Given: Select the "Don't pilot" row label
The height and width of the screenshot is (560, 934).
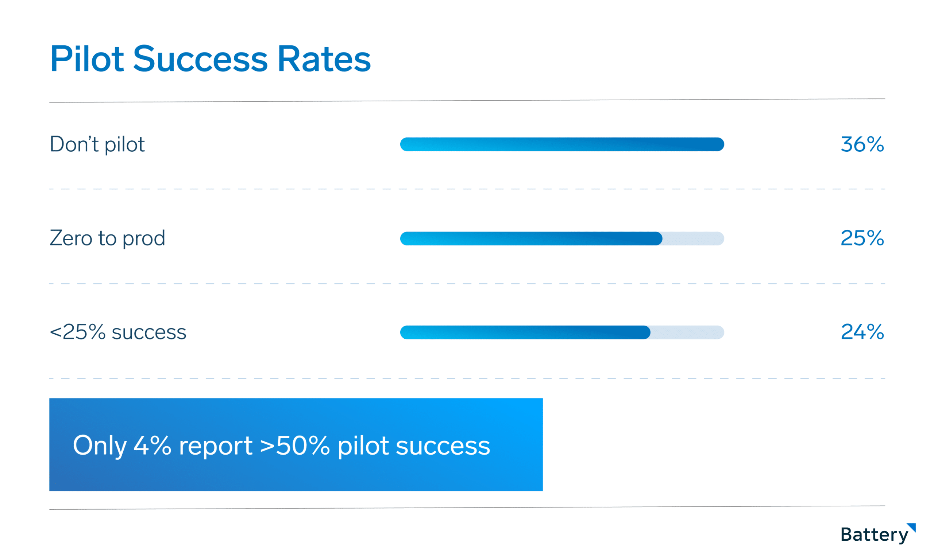Looking at the screenshot, I should (x=97, y=144).
